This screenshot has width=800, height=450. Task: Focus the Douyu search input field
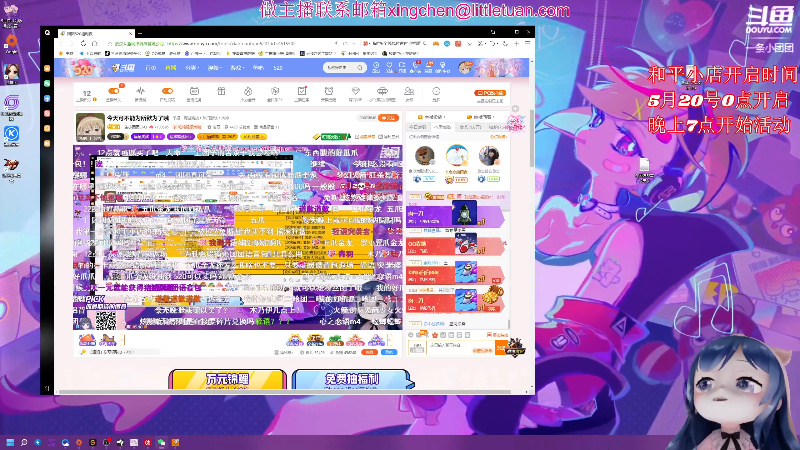click(339, 67)
